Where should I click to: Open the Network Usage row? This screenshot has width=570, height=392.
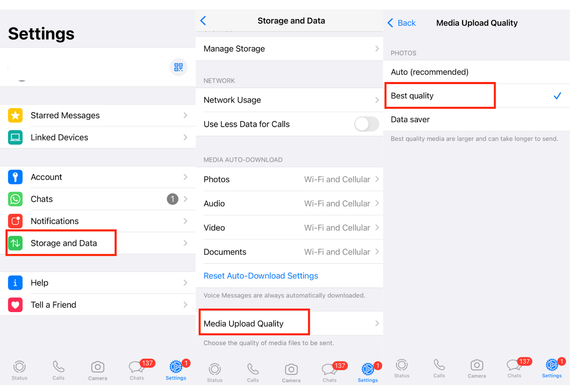(289, 100)
